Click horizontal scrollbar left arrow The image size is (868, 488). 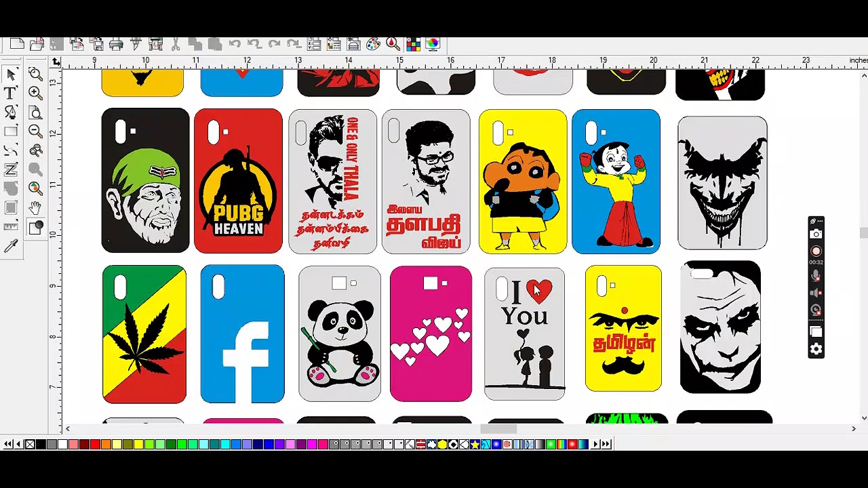click(x=67, y=428)
